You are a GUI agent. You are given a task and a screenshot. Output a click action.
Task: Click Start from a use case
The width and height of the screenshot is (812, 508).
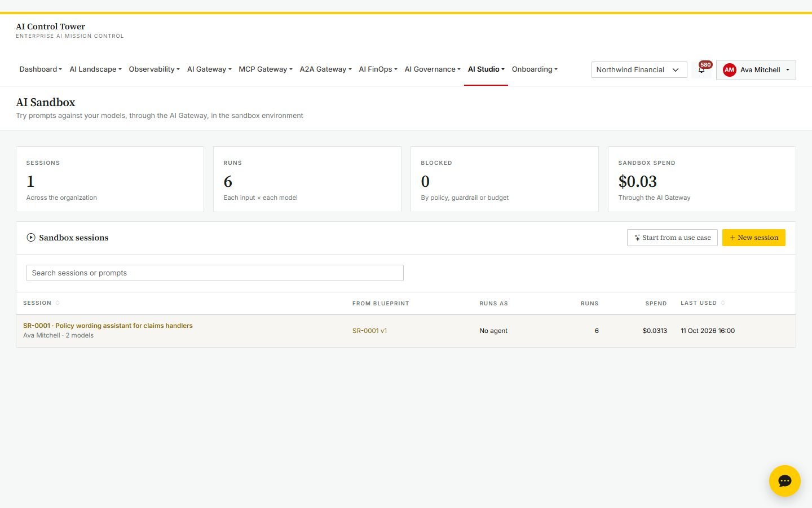[x=672, y=238]
